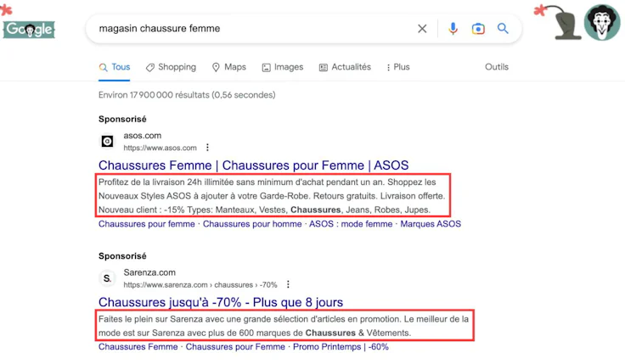Switch to the Maps tab
The width and height of the screenshot is (625, 364).
228,67
